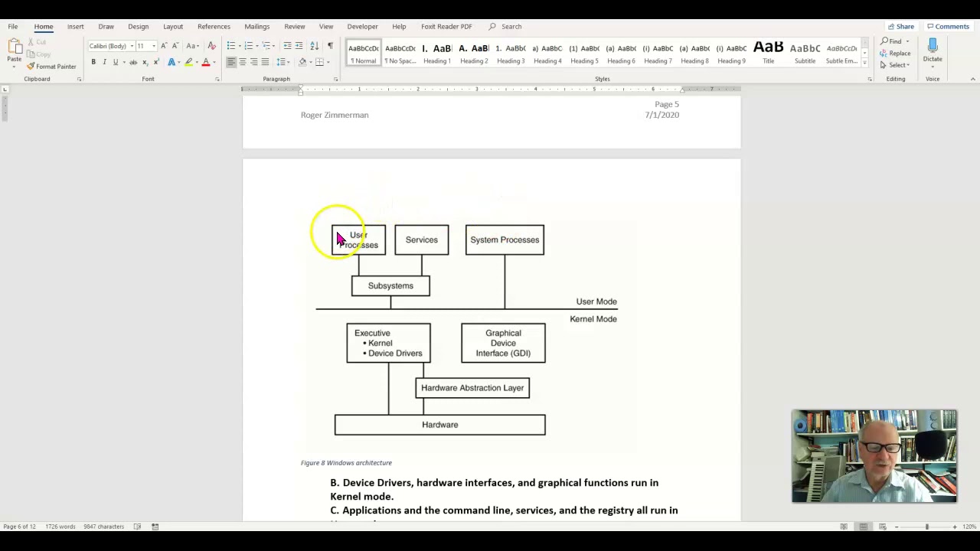Align paragraph text to the right
The width and height of the screenshot is (980, 551).
(x=253, y=62)
